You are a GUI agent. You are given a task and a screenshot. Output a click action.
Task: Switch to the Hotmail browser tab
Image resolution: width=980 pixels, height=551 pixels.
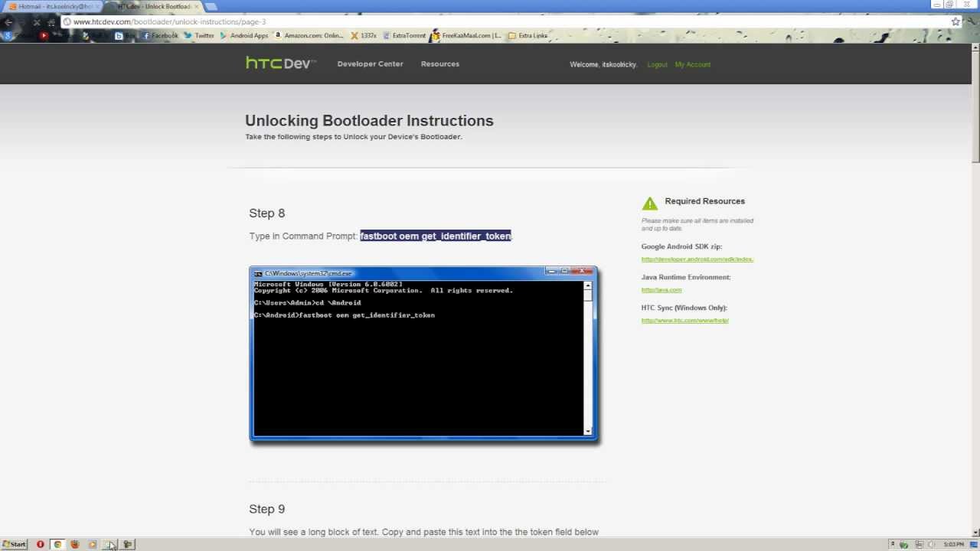point(54,6)
